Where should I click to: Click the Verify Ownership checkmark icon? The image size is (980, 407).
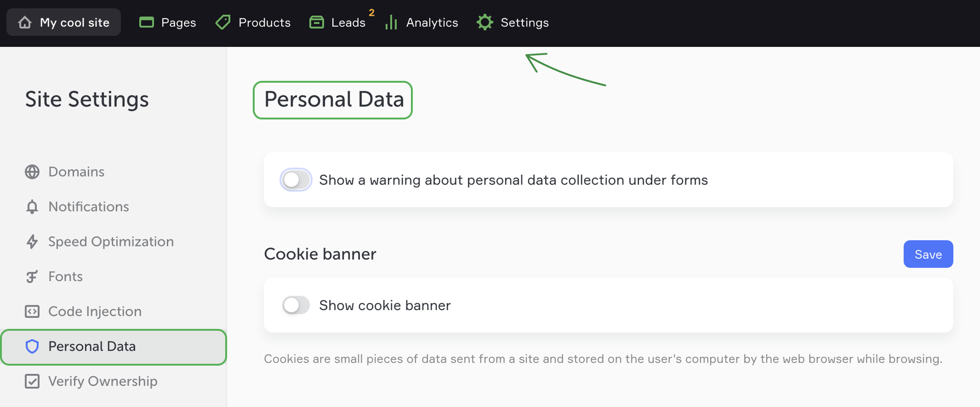tap(32, 381)
